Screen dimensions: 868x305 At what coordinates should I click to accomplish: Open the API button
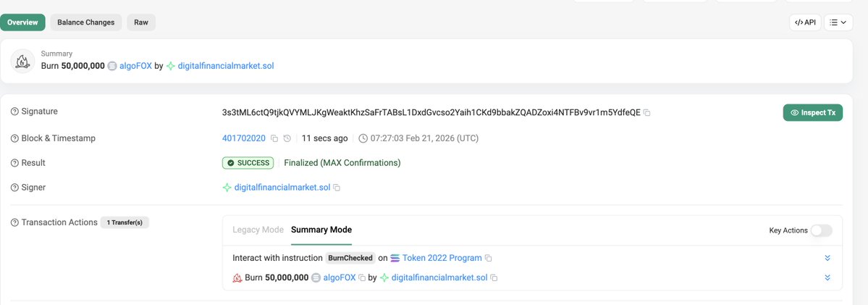click(x=805, y=22)
